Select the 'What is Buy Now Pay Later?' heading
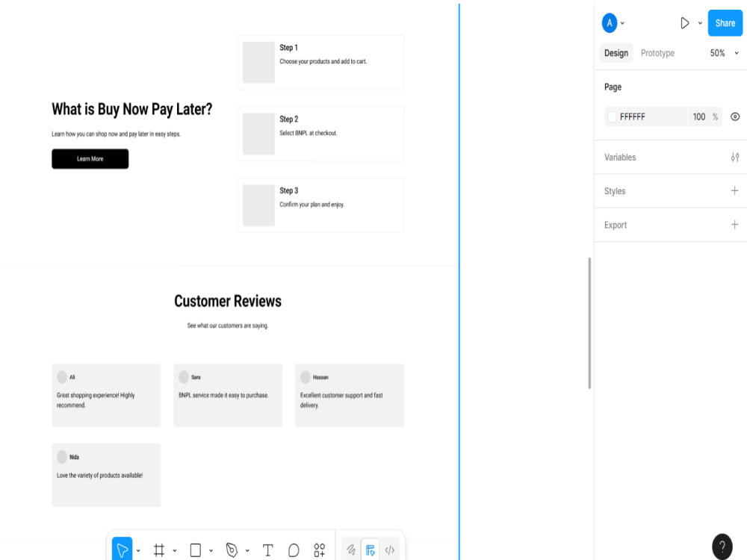This screenshot has height=560, width=747. pyautogui.click(x=132, y=109)
